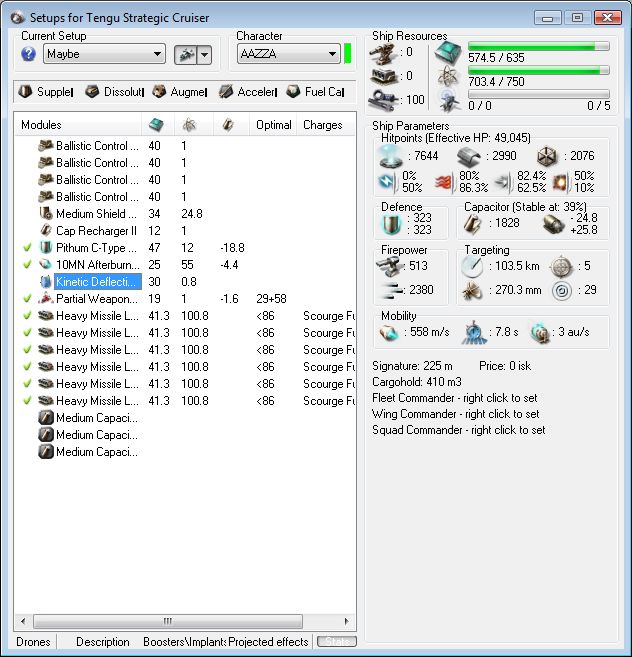This screenshot has width=632, height=657.
Task: Click the powergrid column header icon
Action: 189,124
